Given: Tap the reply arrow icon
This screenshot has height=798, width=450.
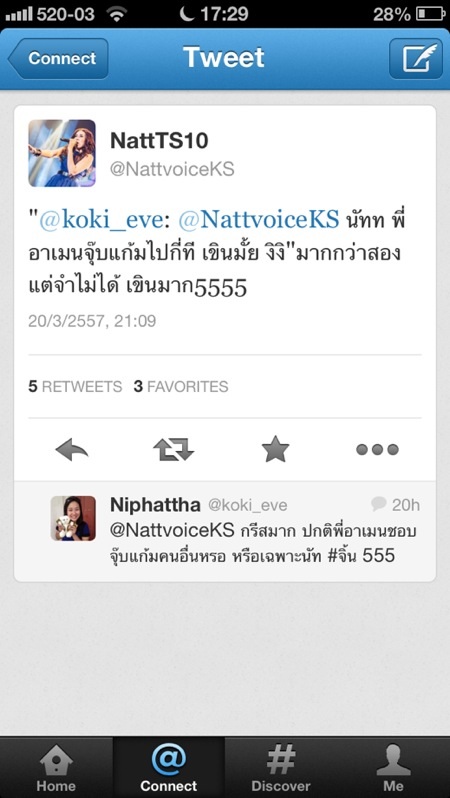Looking at the screenshot, I should (72, 450).
